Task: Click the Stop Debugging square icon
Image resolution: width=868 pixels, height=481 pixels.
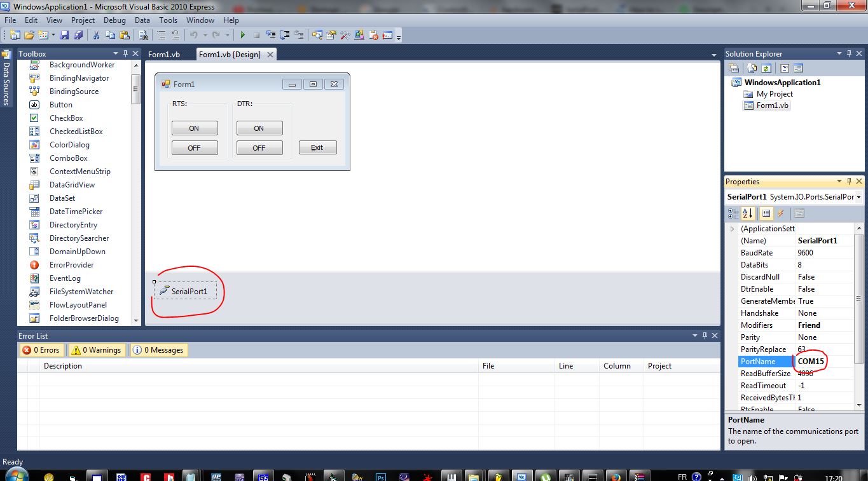Action: tap(256, 35)
